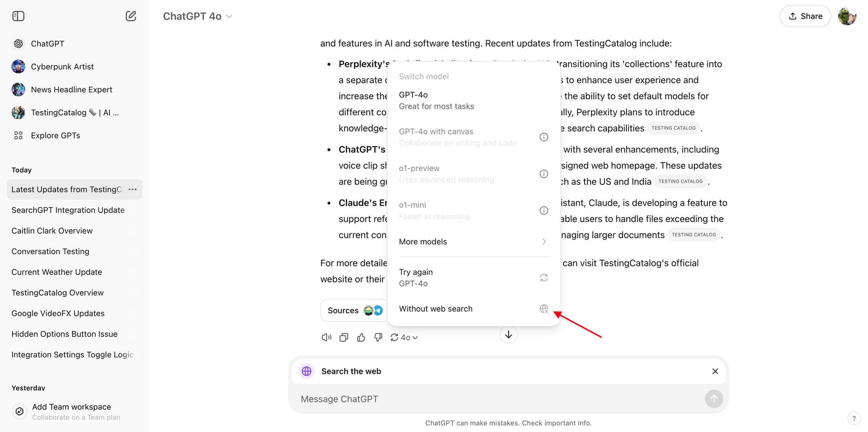Open the regenerate 4o model dropdown
This screenshot has height=432, width=868.
404,337
